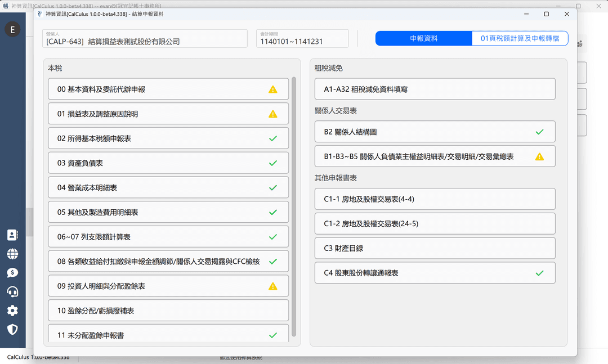Click the contacts card icon in sidebar
Screen dimensions: 608x364
[x=12, y=235]
